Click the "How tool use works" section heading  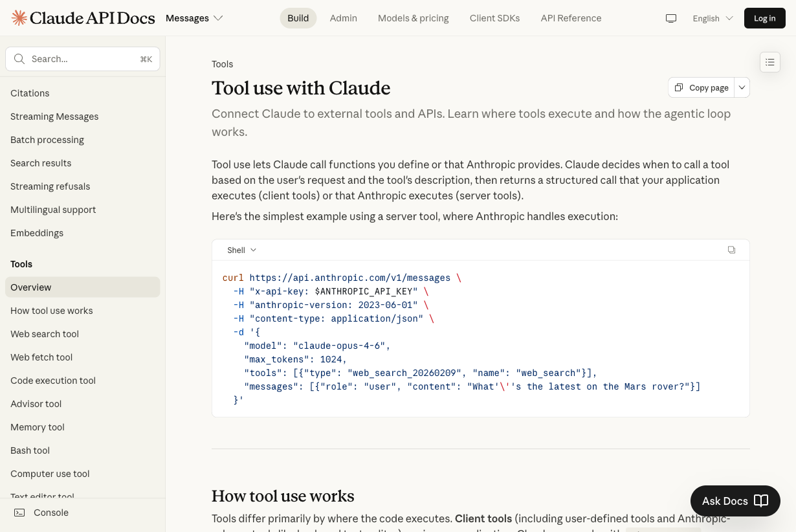(x=283, y=496)
